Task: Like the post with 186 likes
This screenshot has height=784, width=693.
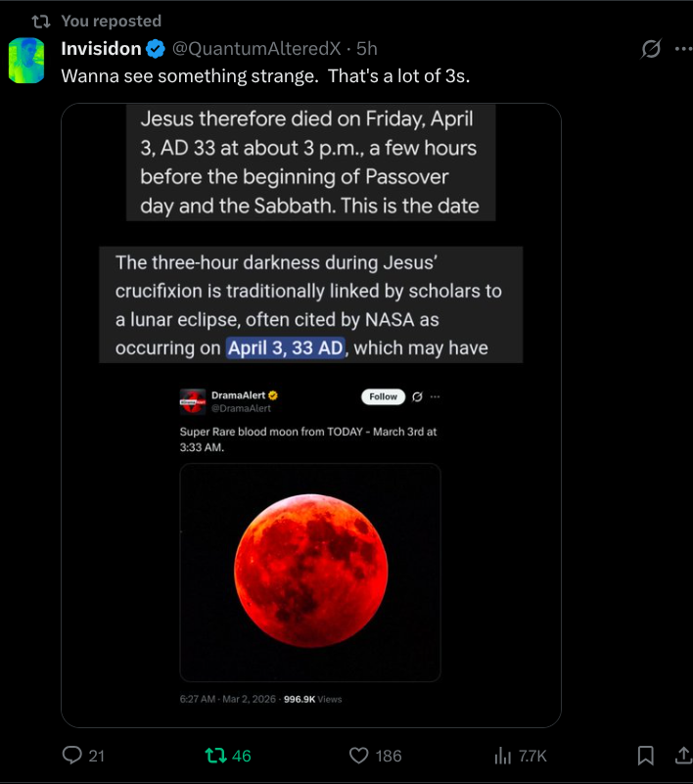Action: point(359,756)
